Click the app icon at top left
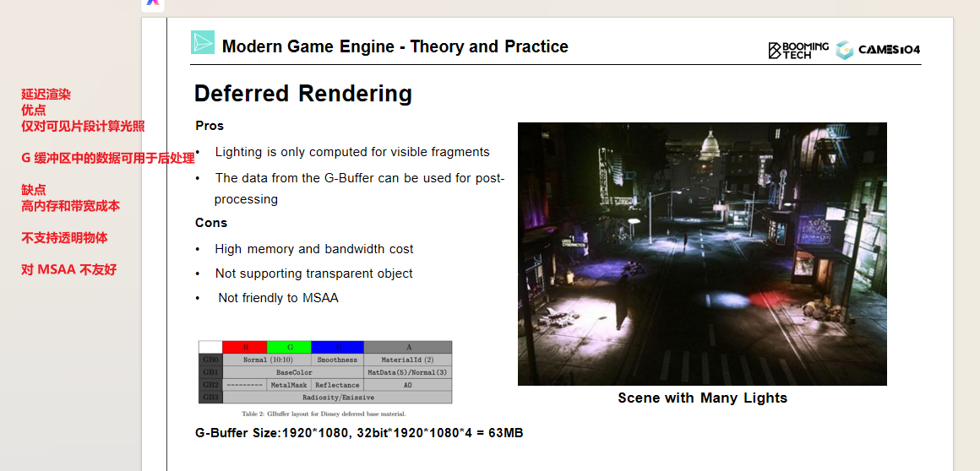 click(152, 3)
